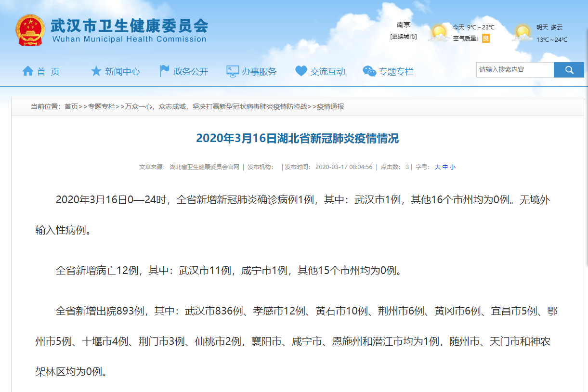Click tomorrow's cloudy weather icon

523,33
